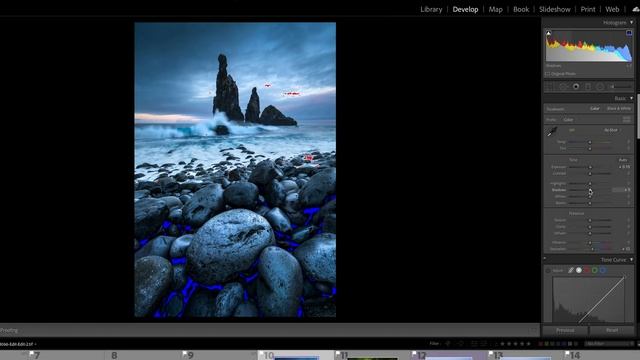Open the Web module
This screenshot has width=640, height=360.
(x=612, y=9)
